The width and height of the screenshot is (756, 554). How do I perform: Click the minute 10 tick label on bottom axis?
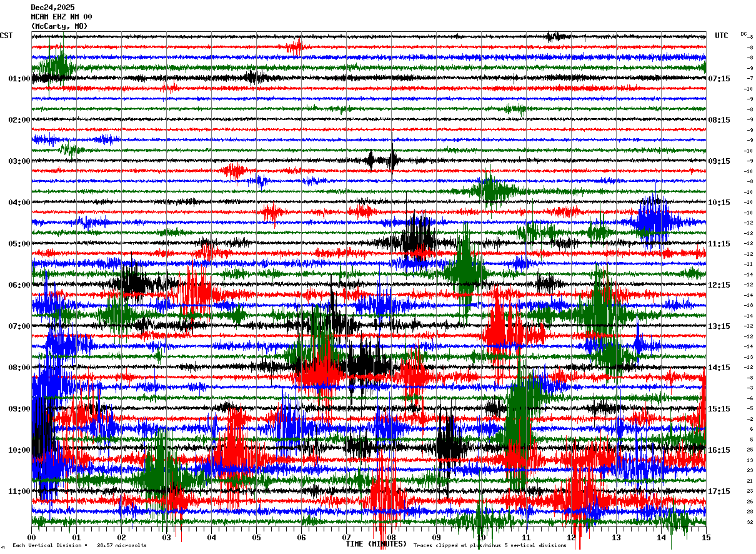coord(481,537)
